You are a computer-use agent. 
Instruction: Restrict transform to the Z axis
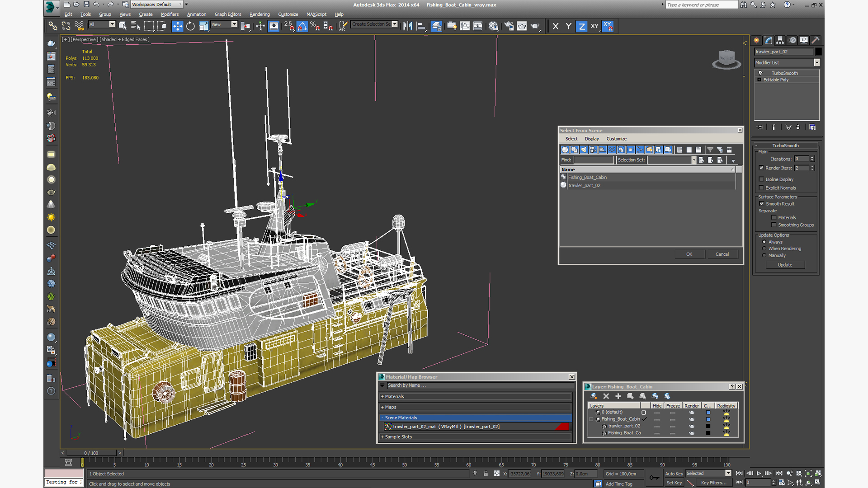[582, 26]
